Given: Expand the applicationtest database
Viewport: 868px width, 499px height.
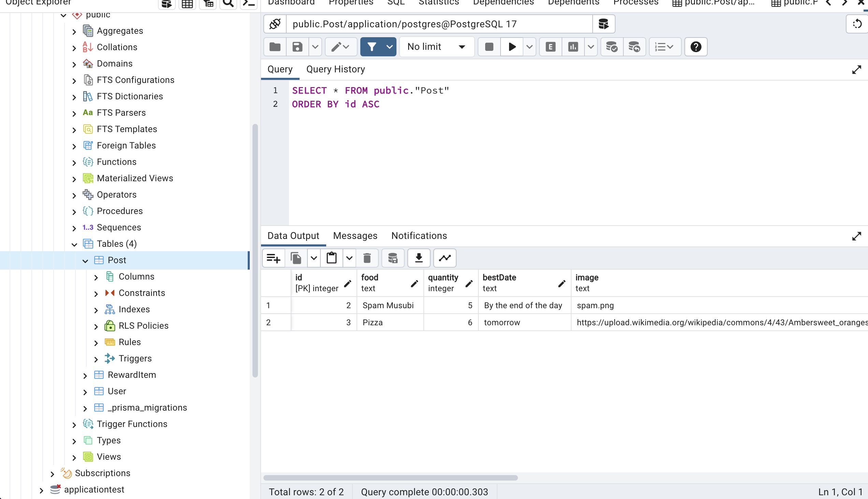Looking at the screenshot, I should coord(41,490).
